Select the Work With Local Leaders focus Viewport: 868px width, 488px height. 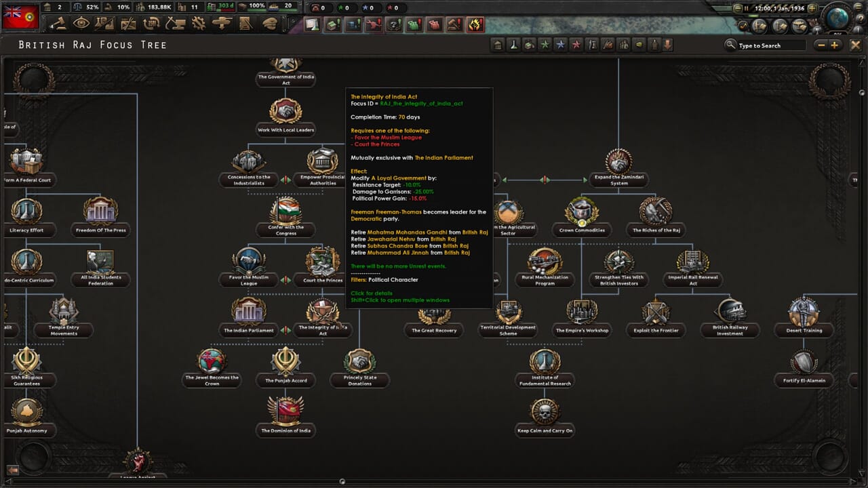coord(285,117)
